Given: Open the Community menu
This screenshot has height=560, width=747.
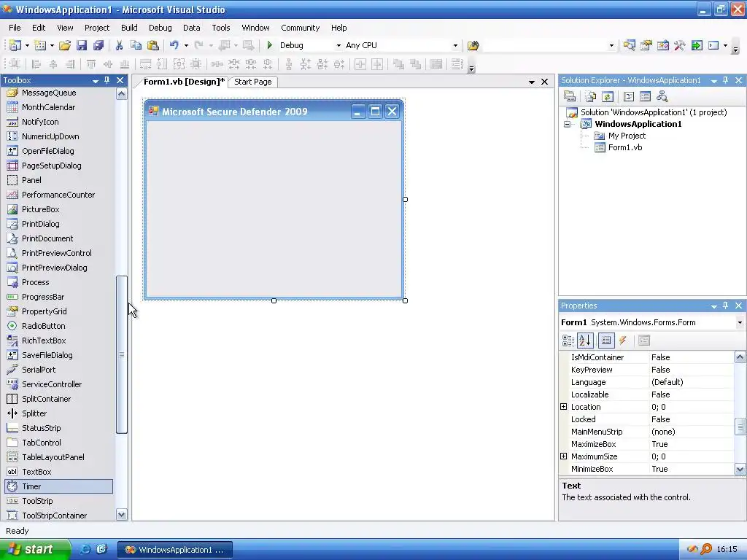Looking at the screenshot, I should point(300,28).
